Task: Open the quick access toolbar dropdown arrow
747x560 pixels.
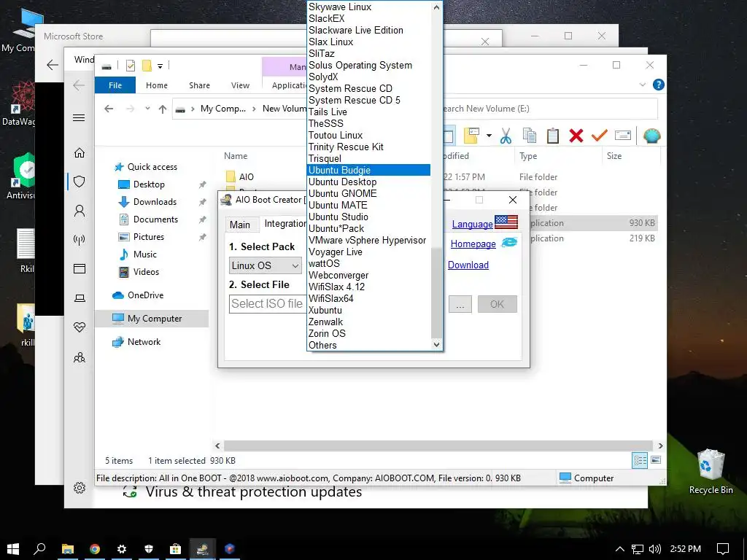Action: click(160, 66)
